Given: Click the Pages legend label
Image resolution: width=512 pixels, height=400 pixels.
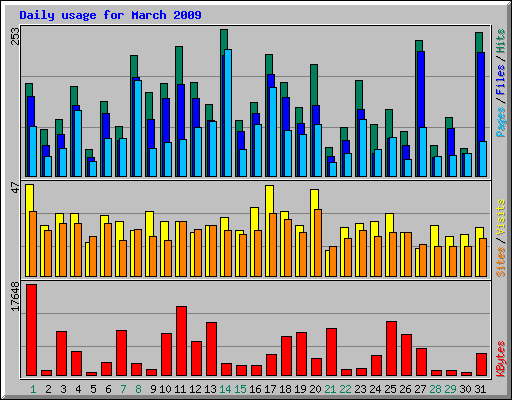Looking at the screenshot, I should coord(500,122).
